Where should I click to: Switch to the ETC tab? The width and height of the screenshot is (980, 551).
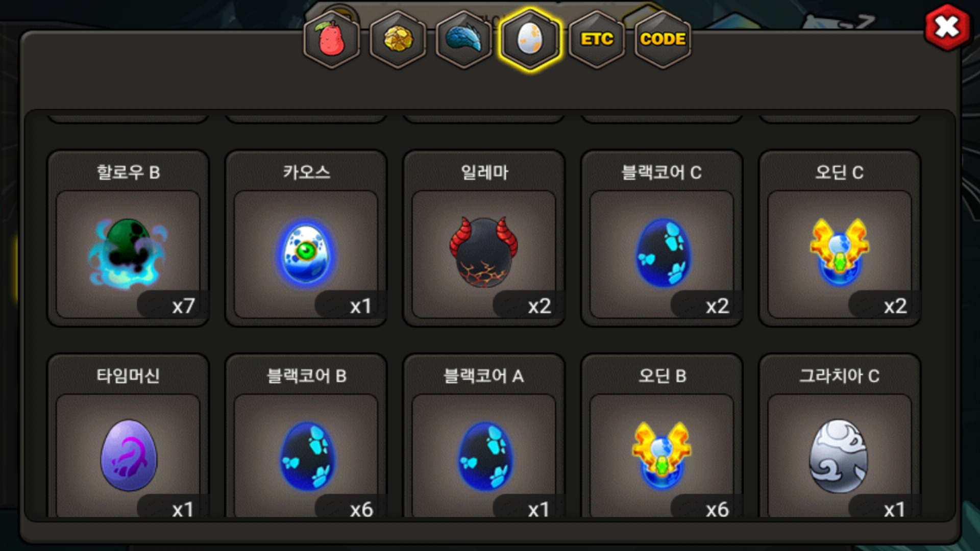[x=597, y=39]
